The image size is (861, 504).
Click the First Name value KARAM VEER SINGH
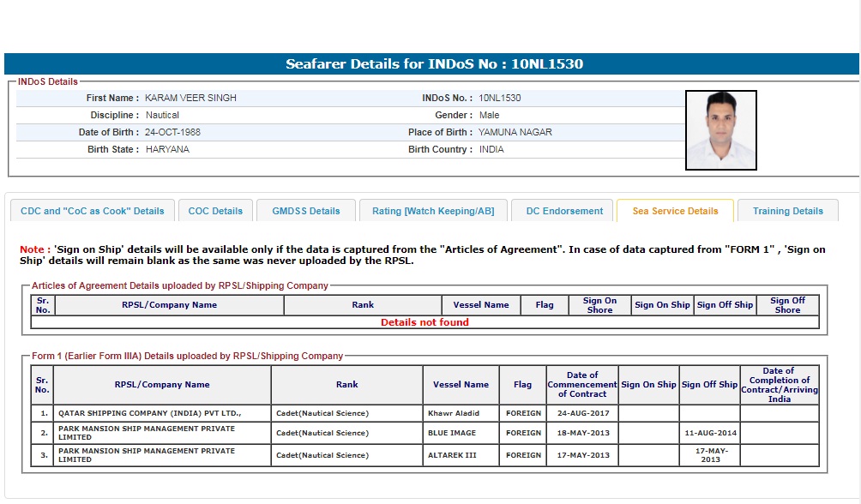pos(190,98)
